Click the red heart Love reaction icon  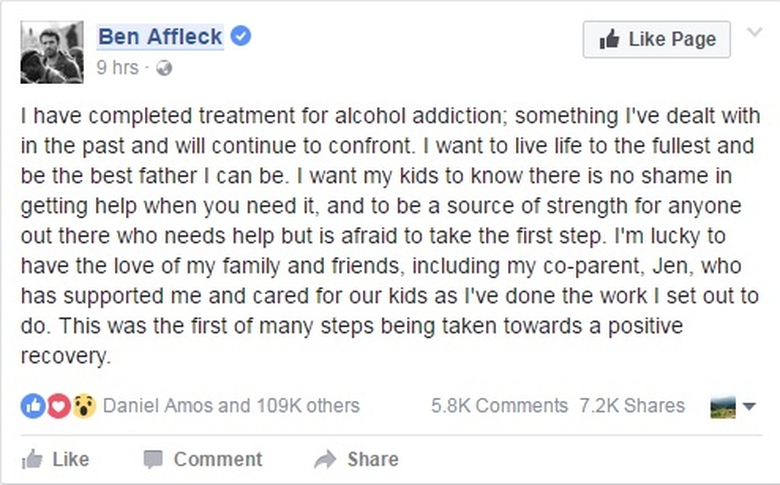pos(58,406)
